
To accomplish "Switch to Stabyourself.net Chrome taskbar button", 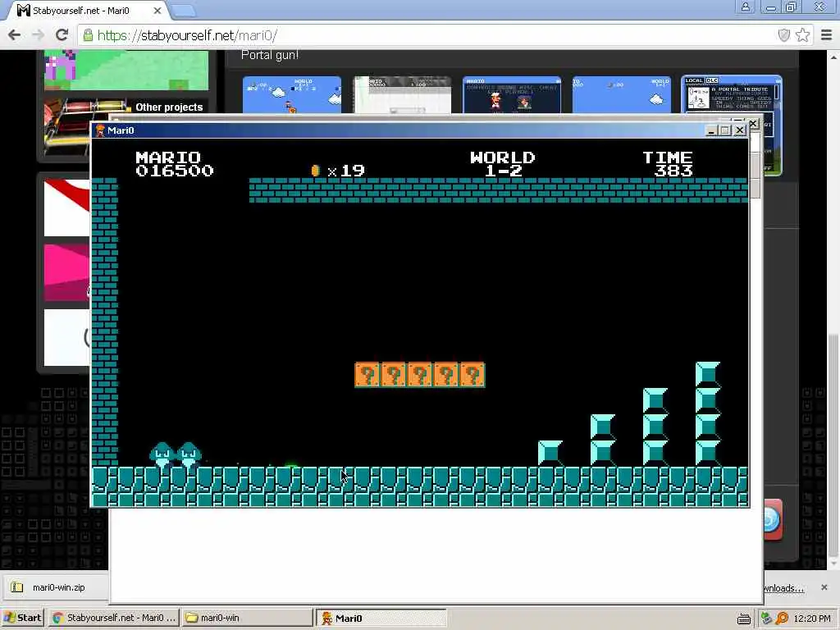I will [114, 618].
